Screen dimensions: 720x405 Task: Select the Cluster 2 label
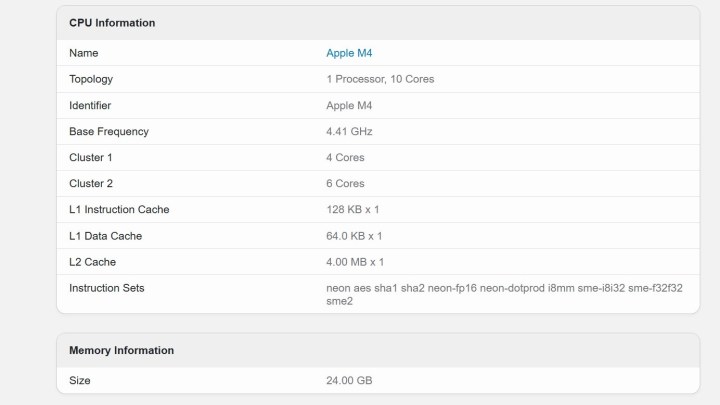click(x=91, y=184)
